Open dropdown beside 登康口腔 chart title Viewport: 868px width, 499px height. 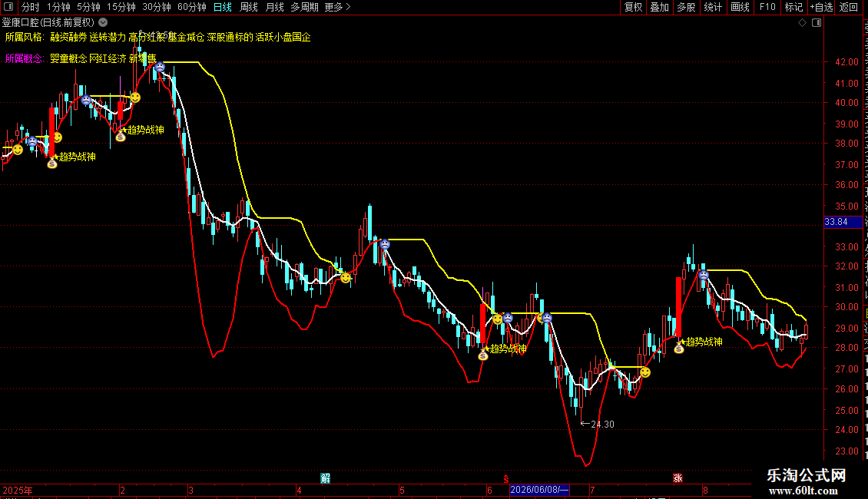[x=103, y=23]
